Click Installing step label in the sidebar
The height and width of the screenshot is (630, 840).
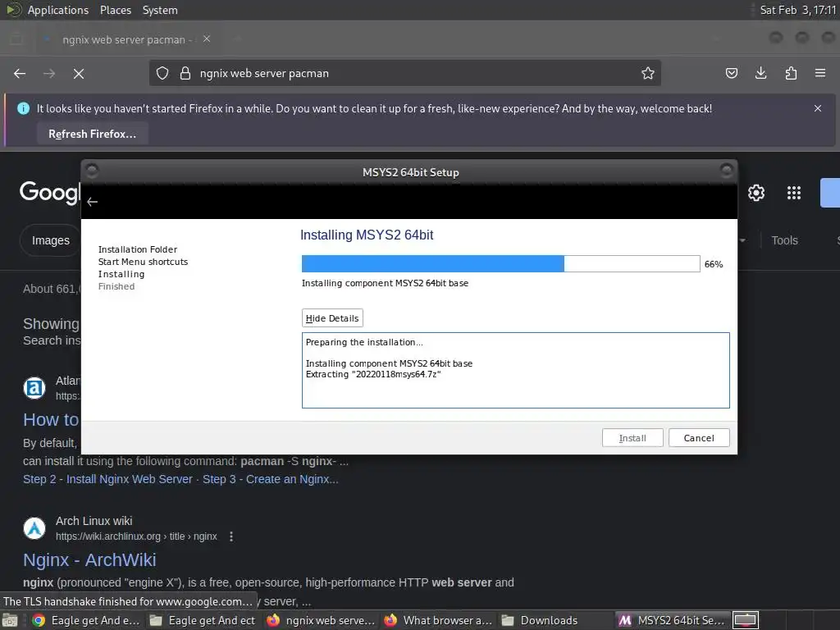pyautogui.click(x=121, y=274)
